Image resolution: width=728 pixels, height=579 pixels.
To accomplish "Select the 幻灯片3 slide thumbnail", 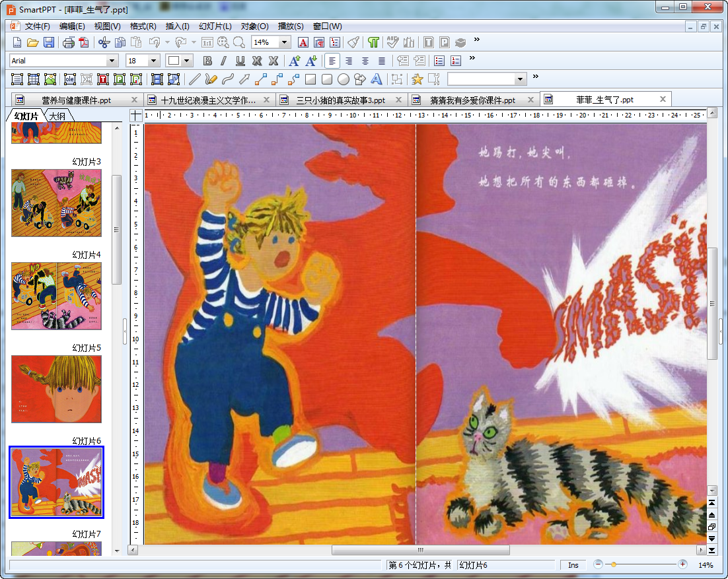I will pos(56,203).
